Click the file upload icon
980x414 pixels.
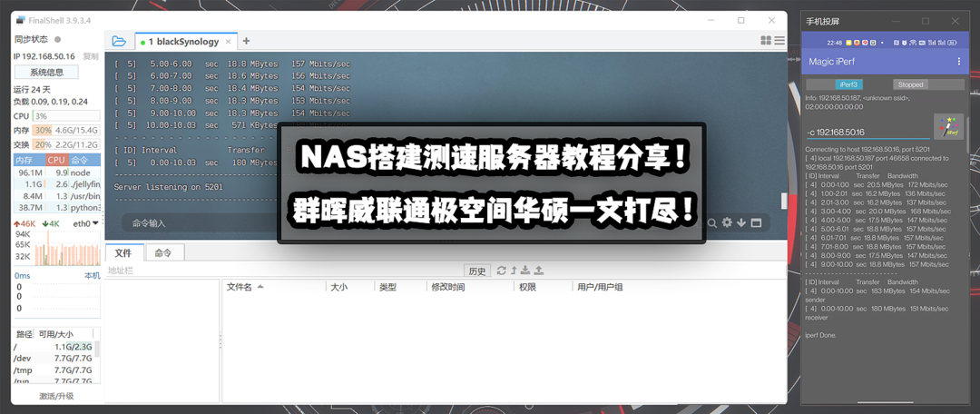pos(539,271)
